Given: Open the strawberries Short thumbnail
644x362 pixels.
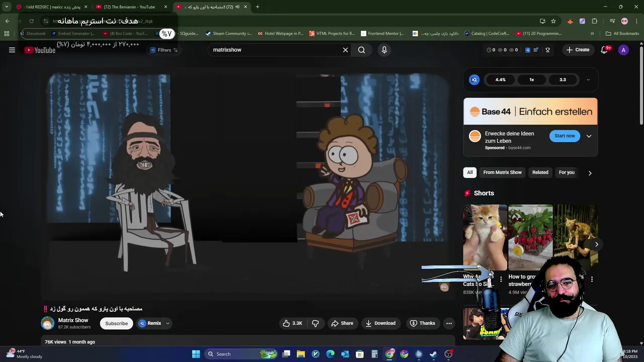Looking at the screenshot, I should tap(530, 238).
